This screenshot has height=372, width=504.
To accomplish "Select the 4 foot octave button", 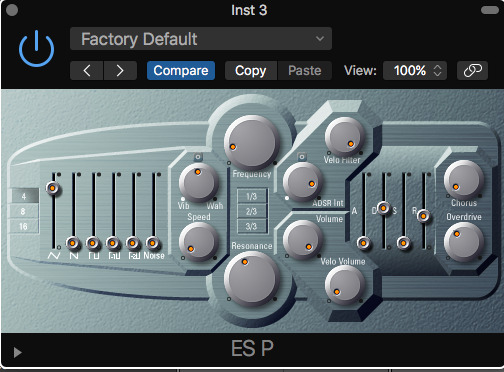I will tap(25, 196).
